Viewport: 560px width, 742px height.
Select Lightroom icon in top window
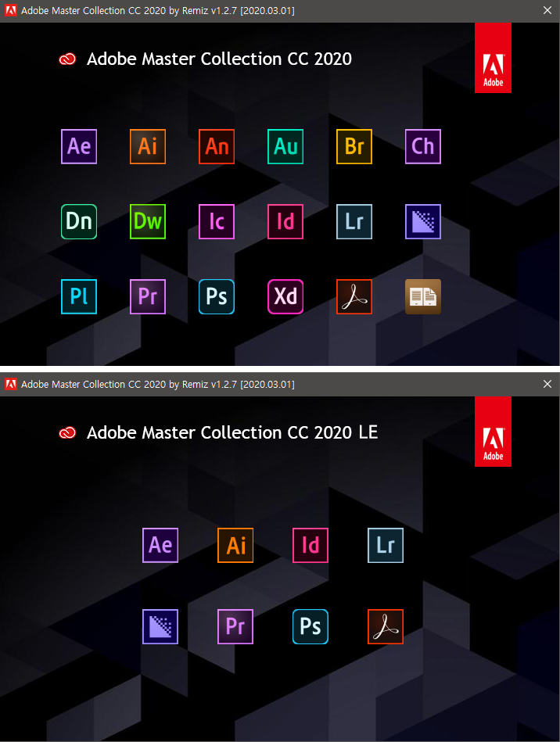[x=354, y=221]
